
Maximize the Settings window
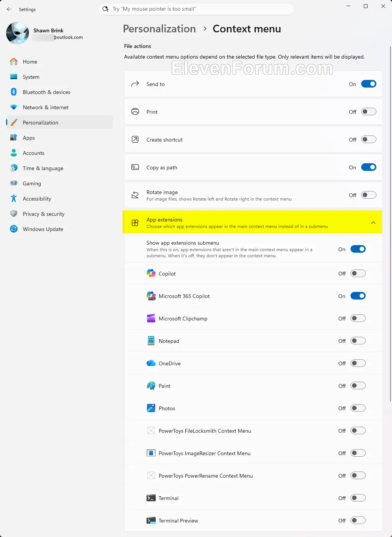click(366, 6)
